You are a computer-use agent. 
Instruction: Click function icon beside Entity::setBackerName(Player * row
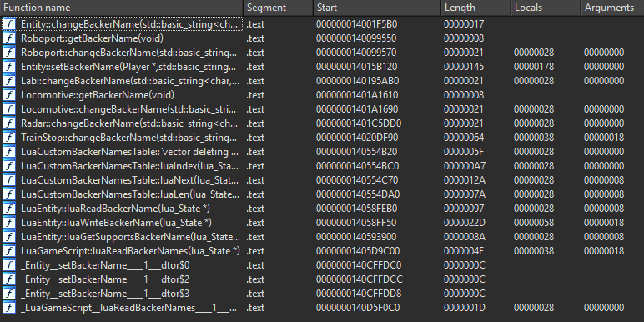click(9, 67)
